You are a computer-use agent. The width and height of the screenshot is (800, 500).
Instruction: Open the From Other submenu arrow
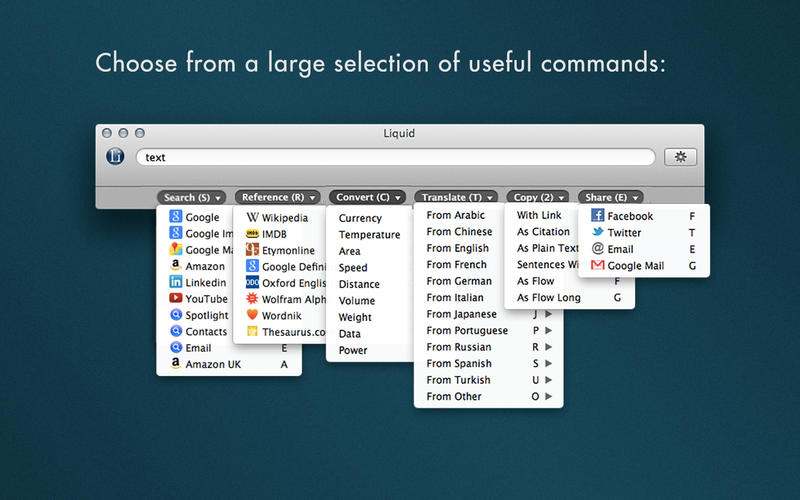coord(549,397)
